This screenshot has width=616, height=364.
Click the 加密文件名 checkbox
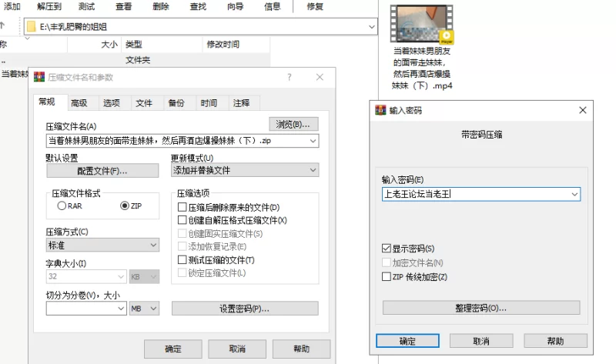point(387,262)
